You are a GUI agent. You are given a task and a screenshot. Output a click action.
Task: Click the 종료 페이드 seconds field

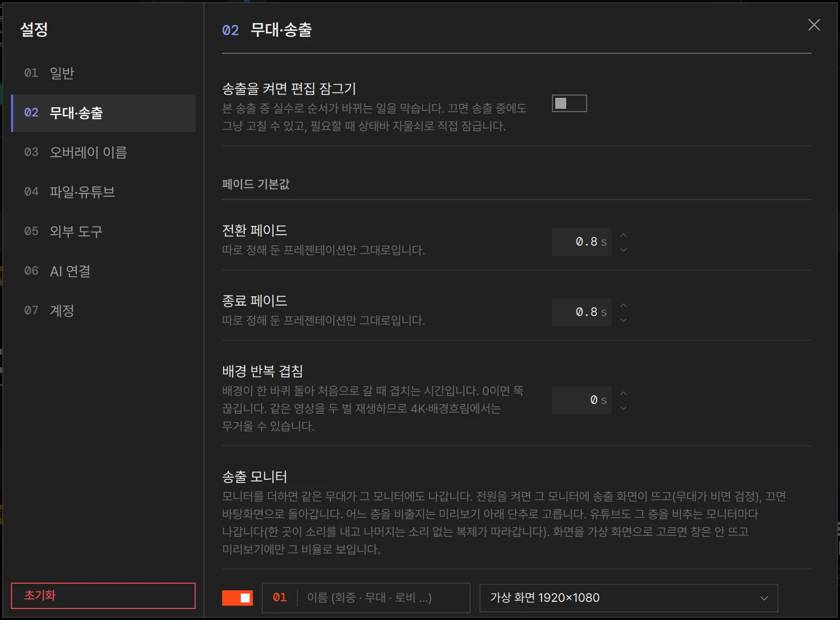[582, 312]
